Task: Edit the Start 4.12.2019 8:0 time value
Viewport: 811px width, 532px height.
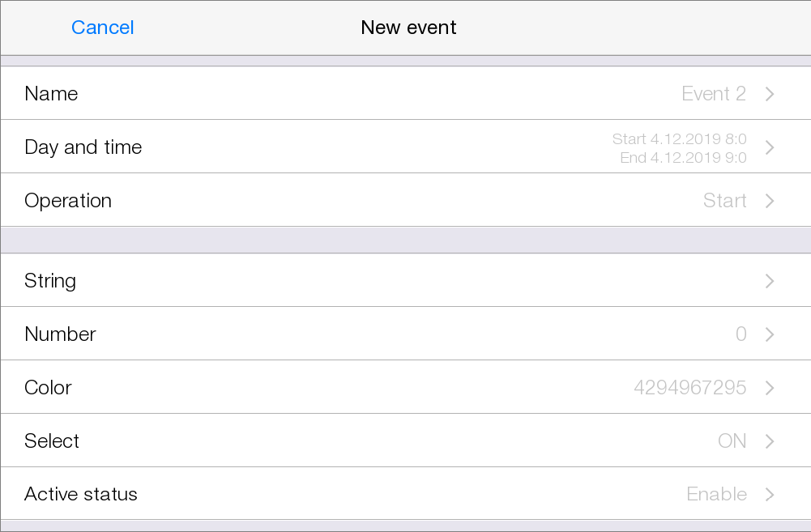Action: click(679, 139)
